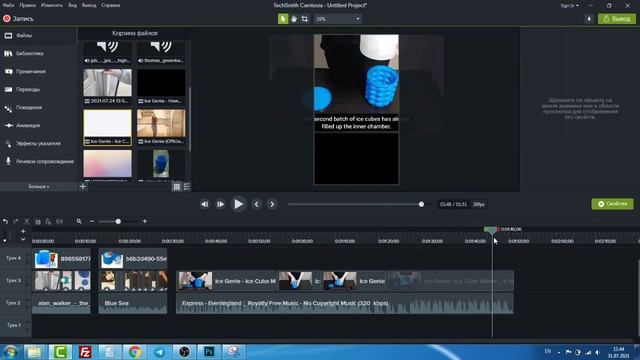Open the Справка menu

point(111,5)
